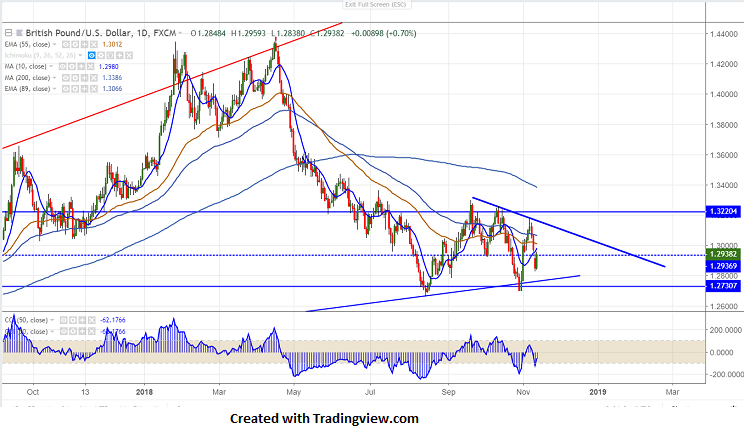Screen dimensions: 744x434
Task: Open the lower CCI row dropdown arrow
Action: tap(52, 331)
